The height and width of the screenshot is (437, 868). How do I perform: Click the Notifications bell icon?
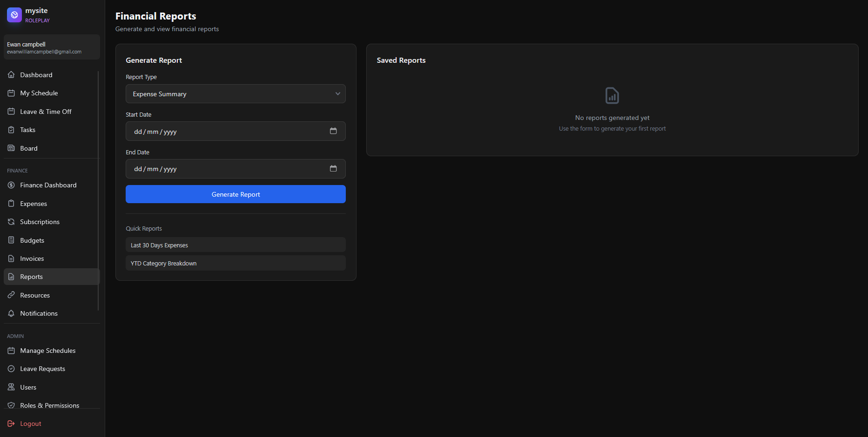coord(11,313)
